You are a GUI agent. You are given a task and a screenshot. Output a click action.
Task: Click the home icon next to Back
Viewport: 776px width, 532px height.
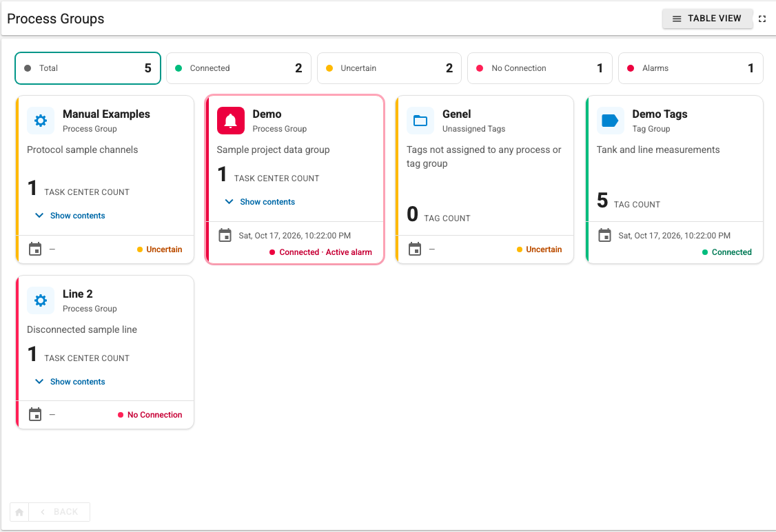(19, 512)
